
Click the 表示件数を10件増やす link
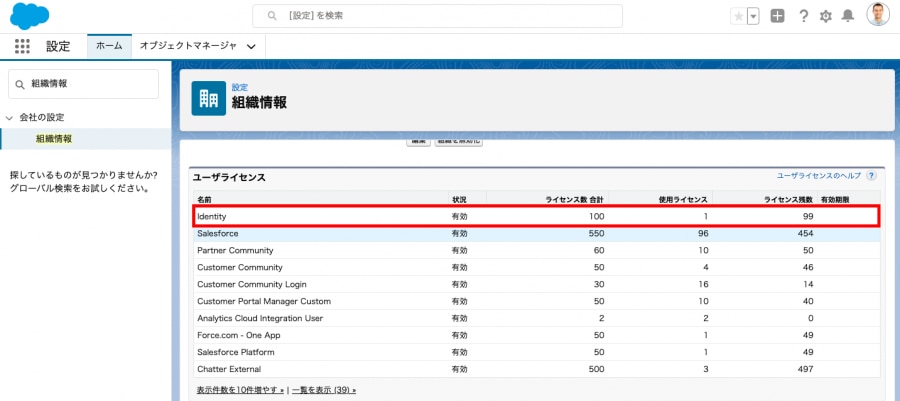click(240, 390)
